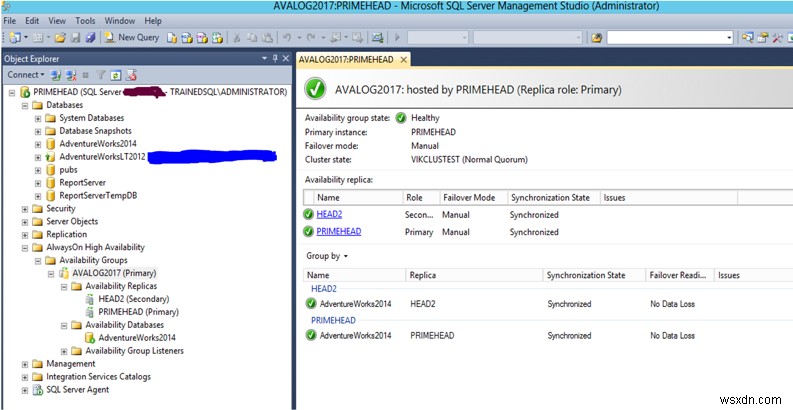
Task: Select PRIMEHEAD (Primary) replica node
Action: pyautogui.click(x=139, y=312)
